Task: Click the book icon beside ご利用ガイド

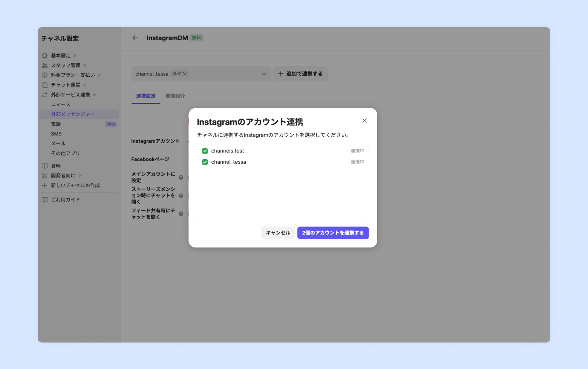Action: click(x=44, y=200)
